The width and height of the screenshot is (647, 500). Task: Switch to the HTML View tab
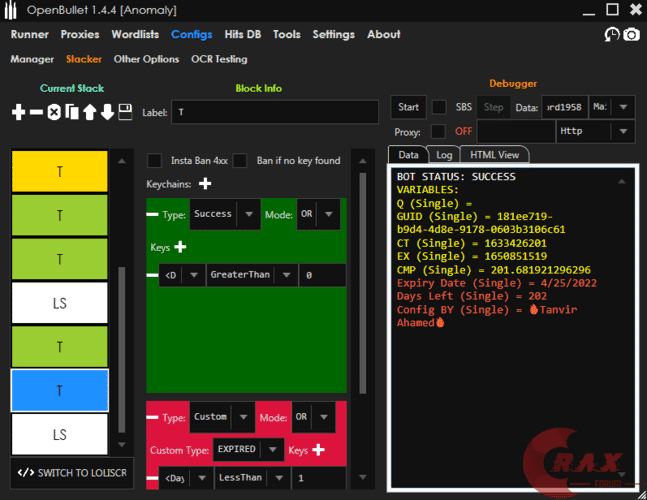pos(494,155)
